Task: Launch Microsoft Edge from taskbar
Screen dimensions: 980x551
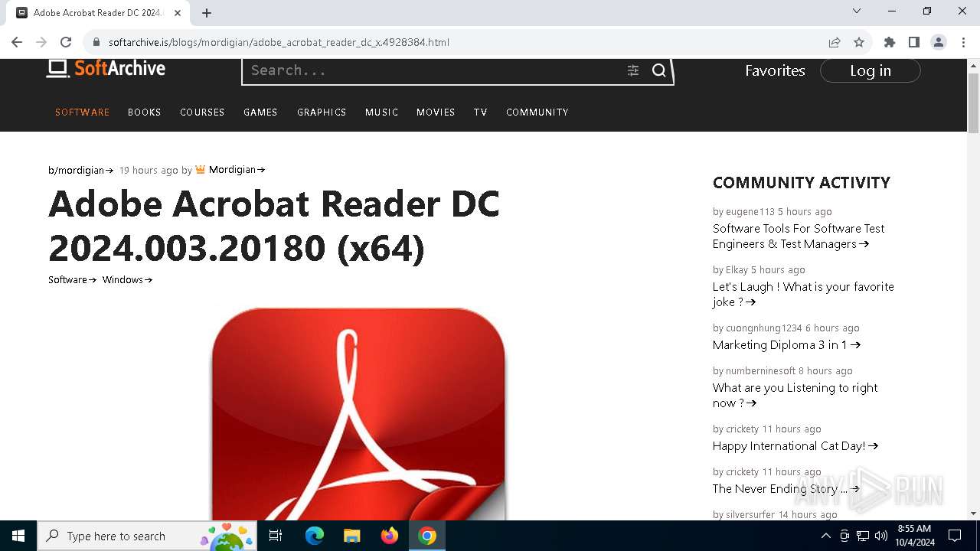Action: coord(315,536)
